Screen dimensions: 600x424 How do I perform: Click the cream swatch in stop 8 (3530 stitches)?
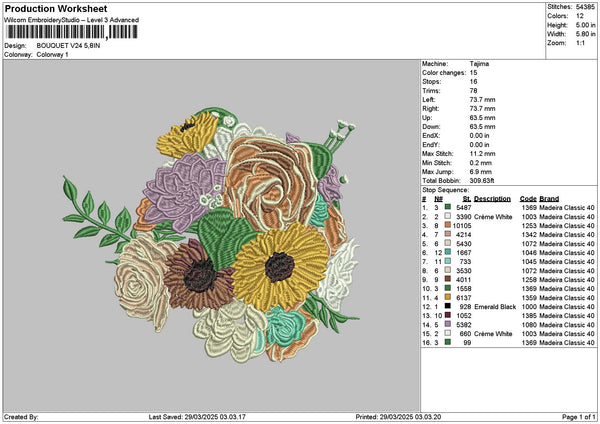[x=447, y=270]
